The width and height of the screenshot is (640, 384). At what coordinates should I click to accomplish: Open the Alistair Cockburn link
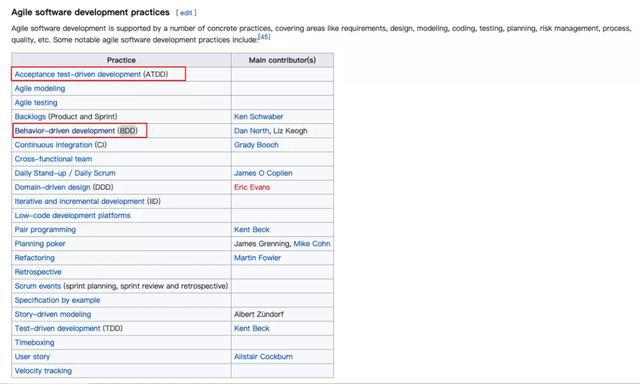click(263, 357)
